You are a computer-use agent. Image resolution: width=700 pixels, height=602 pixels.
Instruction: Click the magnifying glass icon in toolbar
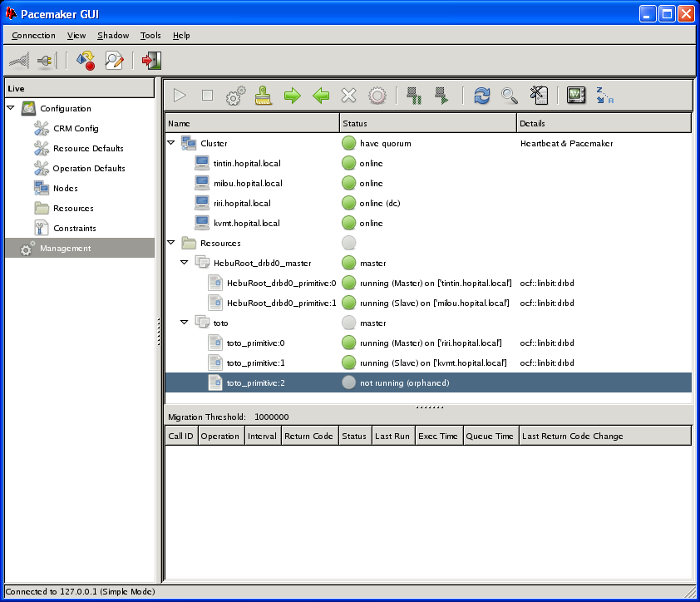pyautogui.click(x=510, y=96)
